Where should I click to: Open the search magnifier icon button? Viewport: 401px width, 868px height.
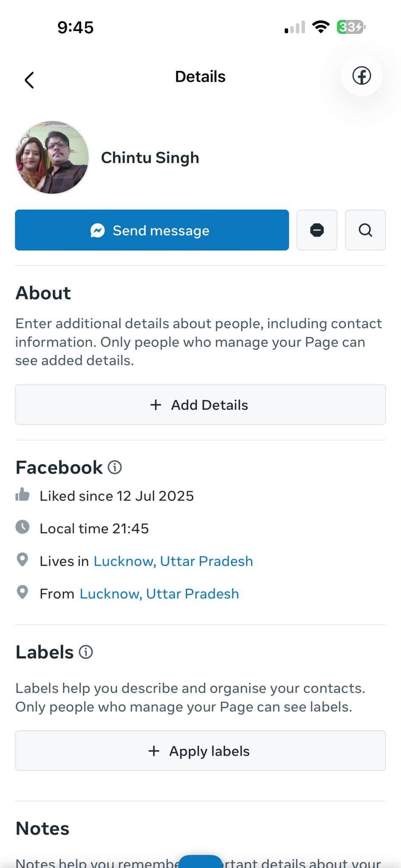(x=365, y=230)
